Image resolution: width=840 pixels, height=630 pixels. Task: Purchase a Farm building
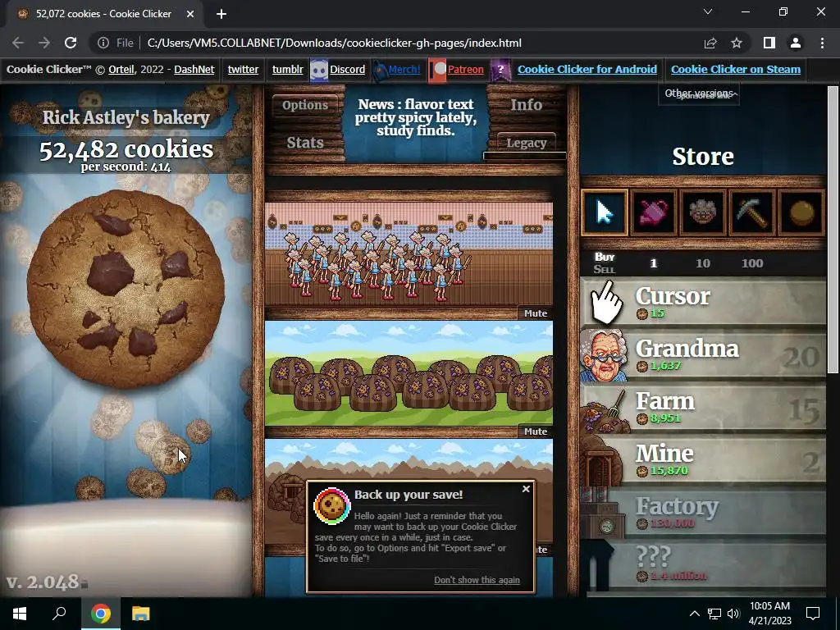pyautogui.click(x=703, y=409)
